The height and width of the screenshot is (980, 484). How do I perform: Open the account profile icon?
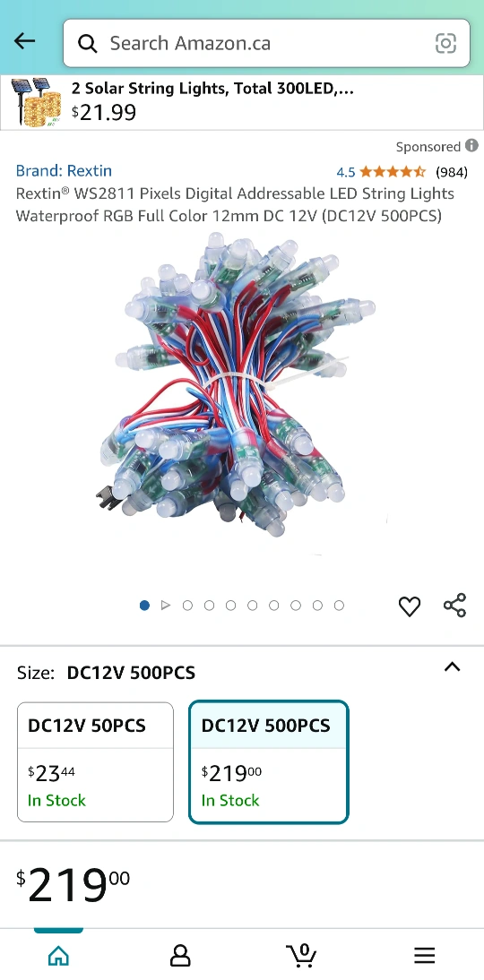[180, 955]
